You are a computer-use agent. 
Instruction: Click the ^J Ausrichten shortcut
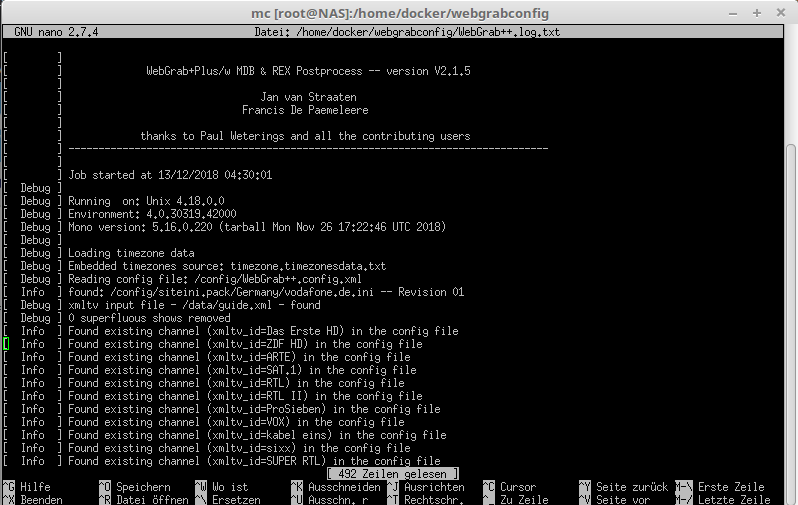click(425, 487)
